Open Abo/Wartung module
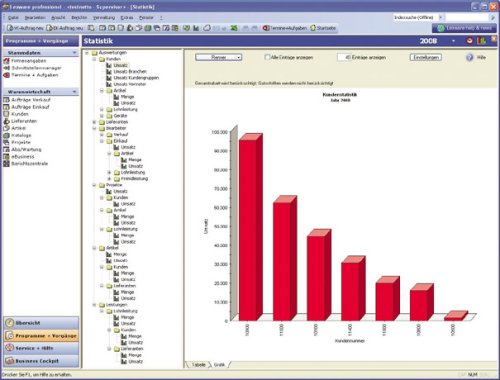Viewport: 500px width, 380px height. pyautogui.click(x=26, y=149)
